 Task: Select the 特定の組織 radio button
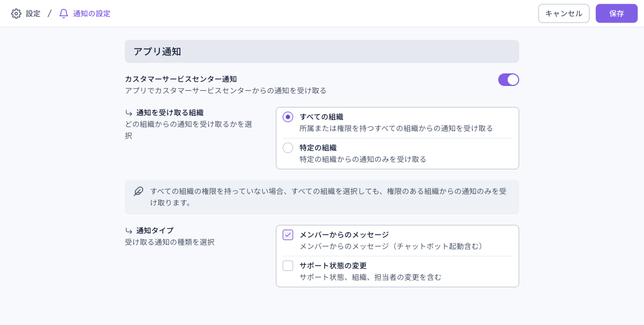coord(288,148)
